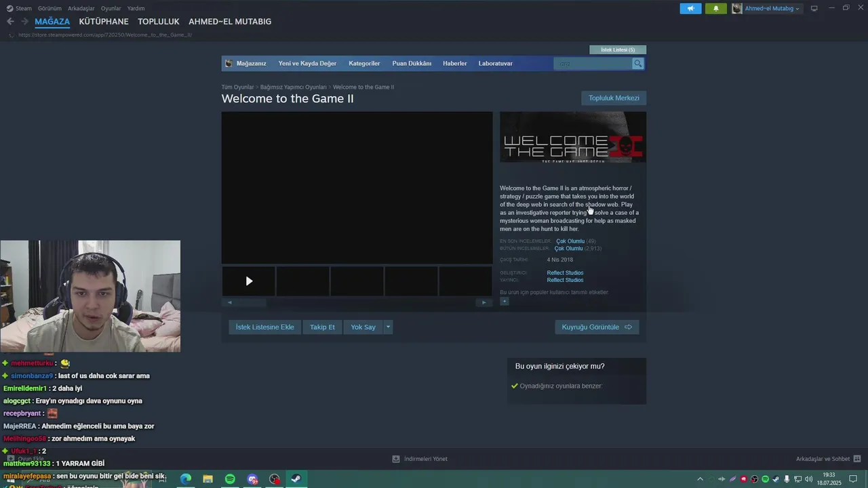This screenshot has height=488, width=868.
Task: Click the download manager icon beside İndirmeleri Yönet
Action: [x=396, y=459]
